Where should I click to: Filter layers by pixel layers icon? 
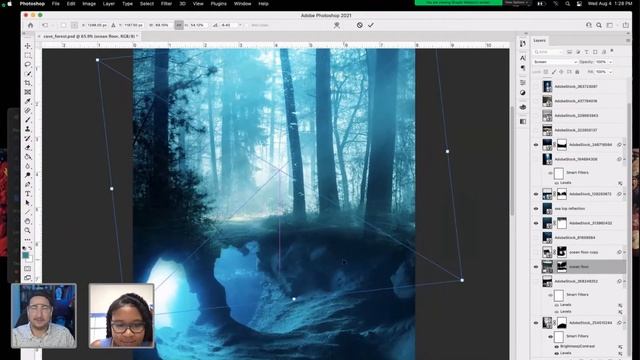569,52
